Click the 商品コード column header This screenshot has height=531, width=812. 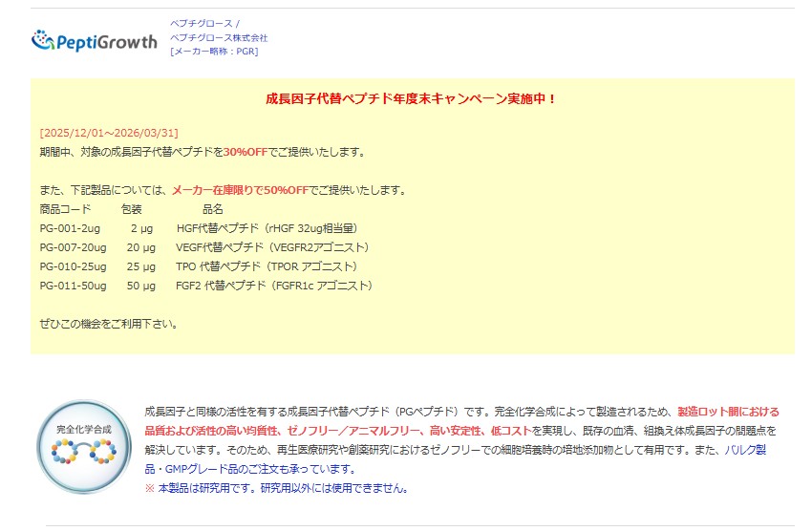65,209
